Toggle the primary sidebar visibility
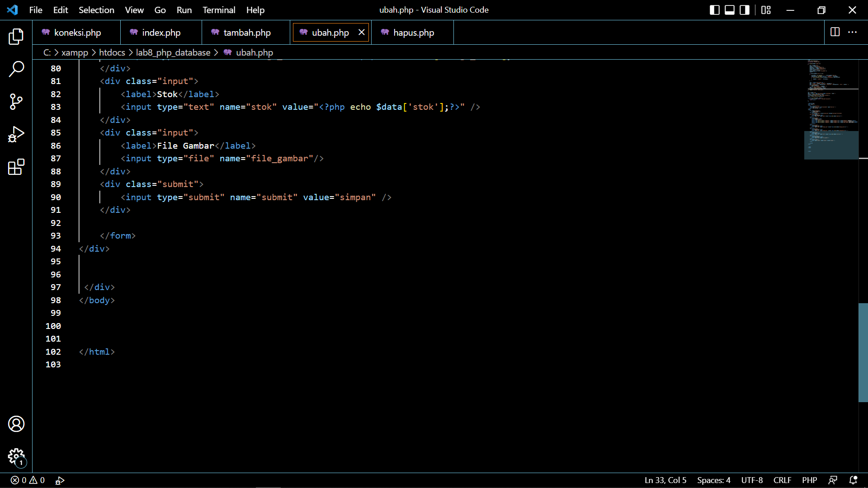Viewport: 868px width, 488px height. [715, 9]
